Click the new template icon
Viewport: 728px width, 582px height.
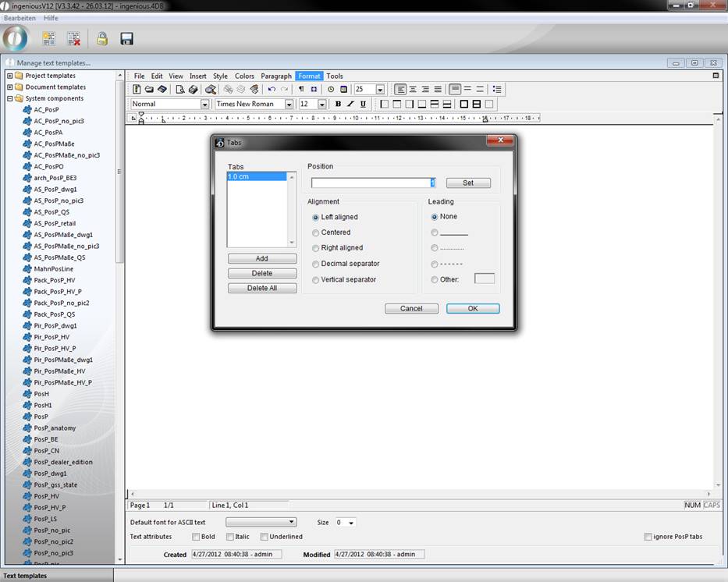48,38
